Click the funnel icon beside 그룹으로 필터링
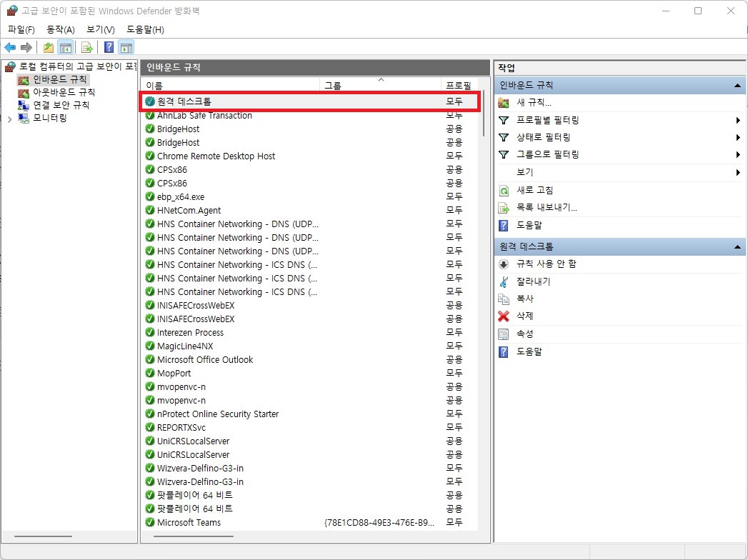The image size is (748, 560). click(503, 154)
